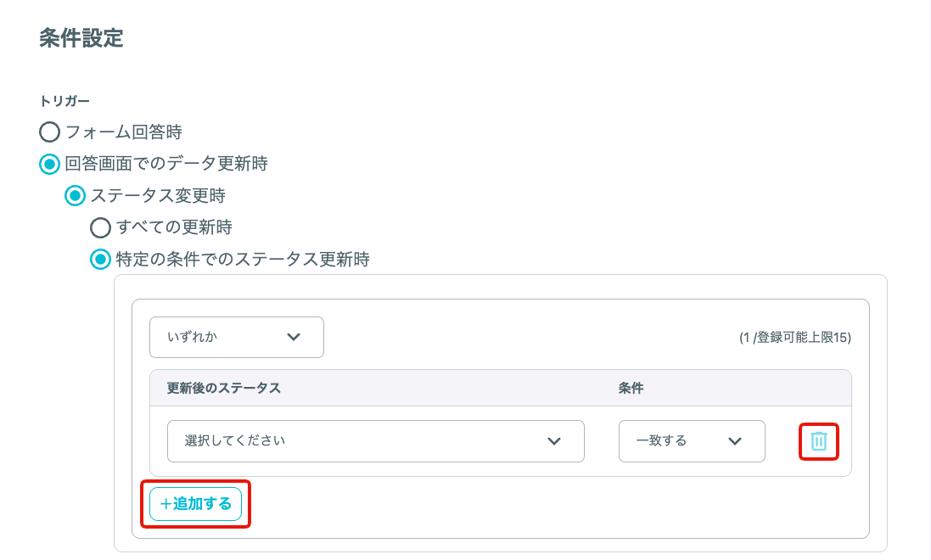Select 特定の条件でのステータス更新時 radio circle
931x560 pixels.
click(x=100, y=260)
